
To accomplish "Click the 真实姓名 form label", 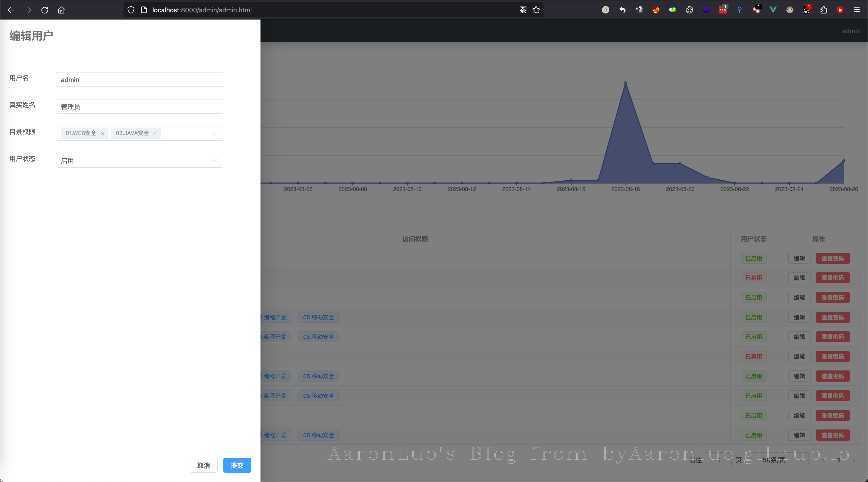I will click(x=22, y=105).
